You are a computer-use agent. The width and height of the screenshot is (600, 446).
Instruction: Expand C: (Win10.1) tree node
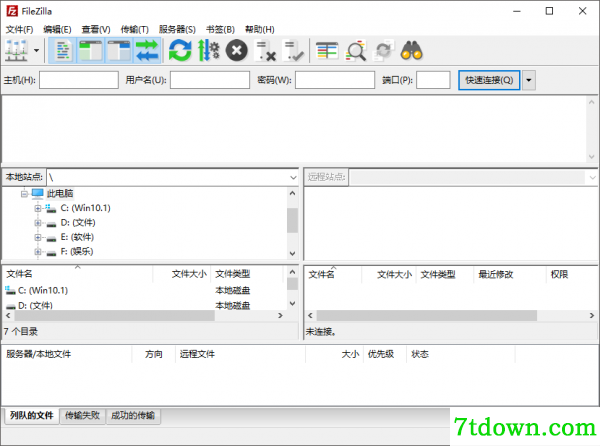pyautogui.click(x=38, y=208)
